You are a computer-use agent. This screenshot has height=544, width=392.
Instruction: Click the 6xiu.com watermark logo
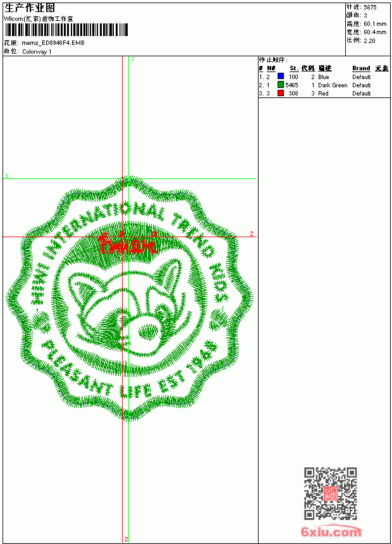click(331, 531)
